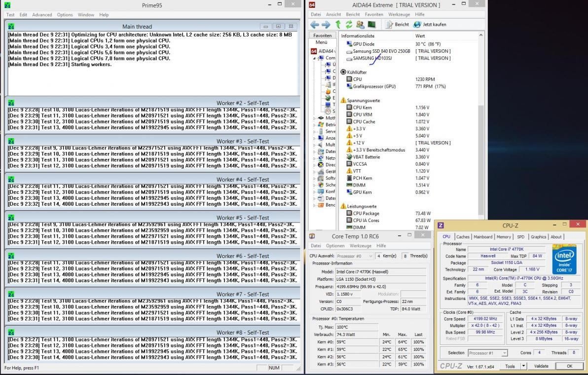Restore the Main thread child window
Viewport: 588px width, 375px height.
(x=278, y=26)
